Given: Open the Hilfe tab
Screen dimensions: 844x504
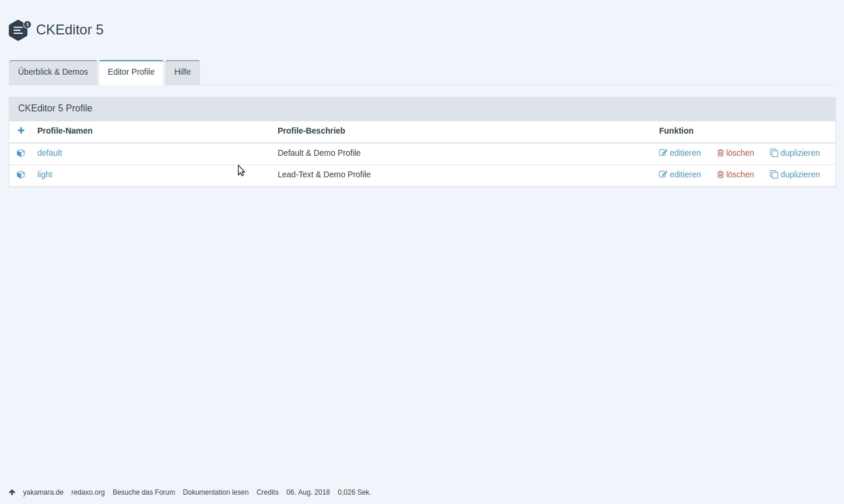Looking at the screenshot, I should click(x=183, y=72).
